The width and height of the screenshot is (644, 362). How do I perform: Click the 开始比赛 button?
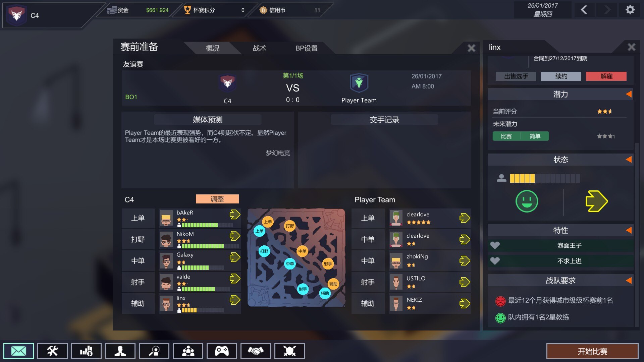(x=592, y=351)
